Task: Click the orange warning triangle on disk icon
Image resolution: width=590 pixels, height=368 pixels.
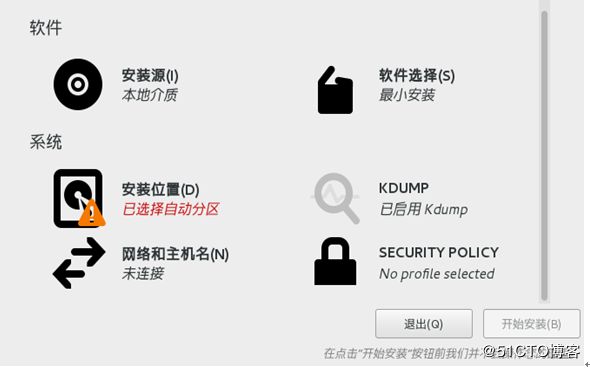Action: (91, 213)
